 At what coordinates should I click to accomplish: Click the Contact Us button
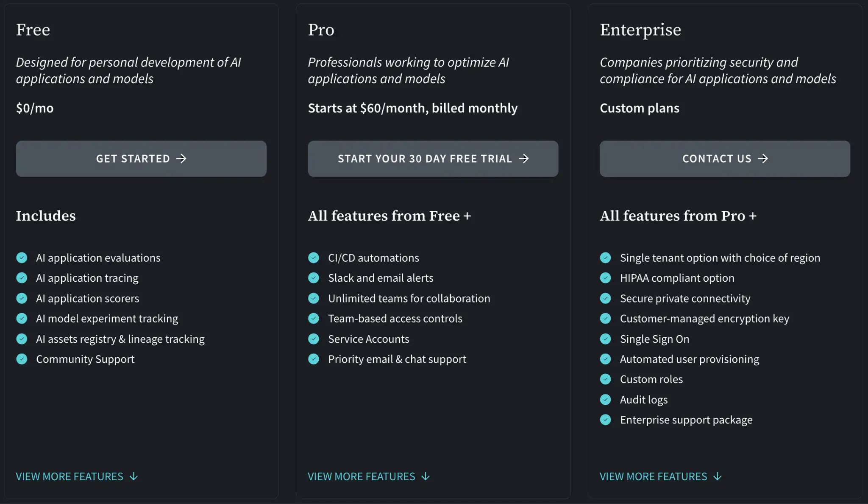(725, 159)
